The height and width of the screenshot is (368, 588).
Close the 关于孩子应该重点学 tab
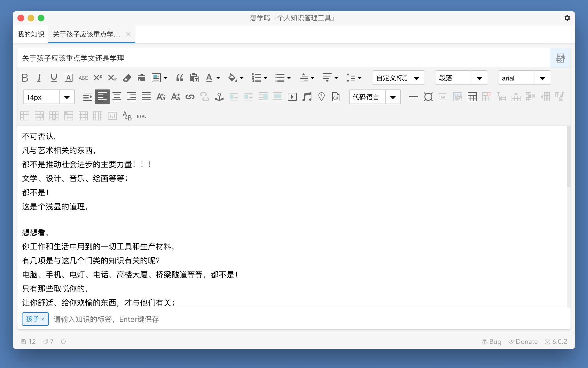tap(128, 34)
